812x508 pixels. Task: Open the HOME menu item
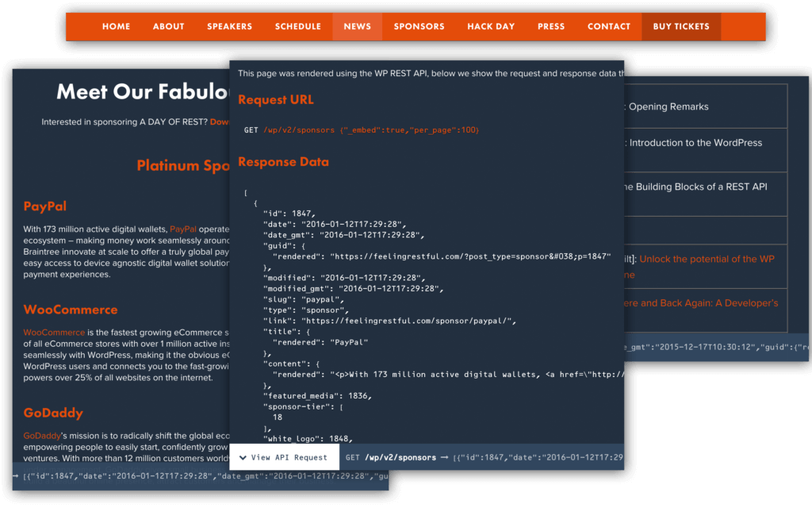pyautogui.click(x=116, y=26)
